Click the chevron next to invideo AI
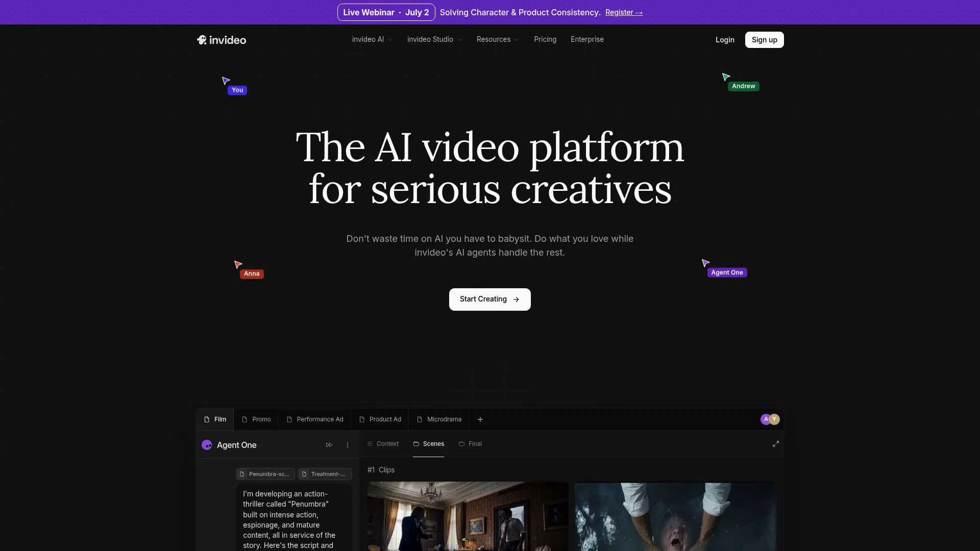The image size is (980, 551). (x=390, y=40)
